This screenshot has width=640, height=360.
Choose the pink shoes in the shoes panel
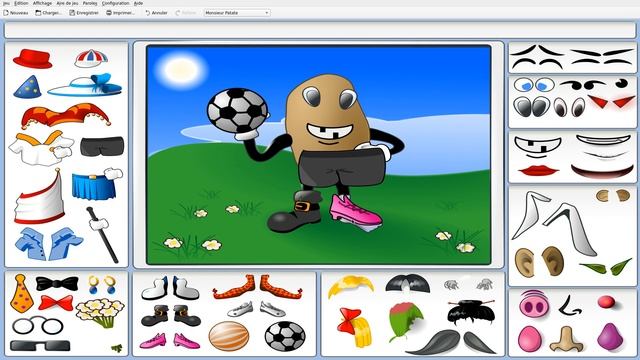[169, 341]
